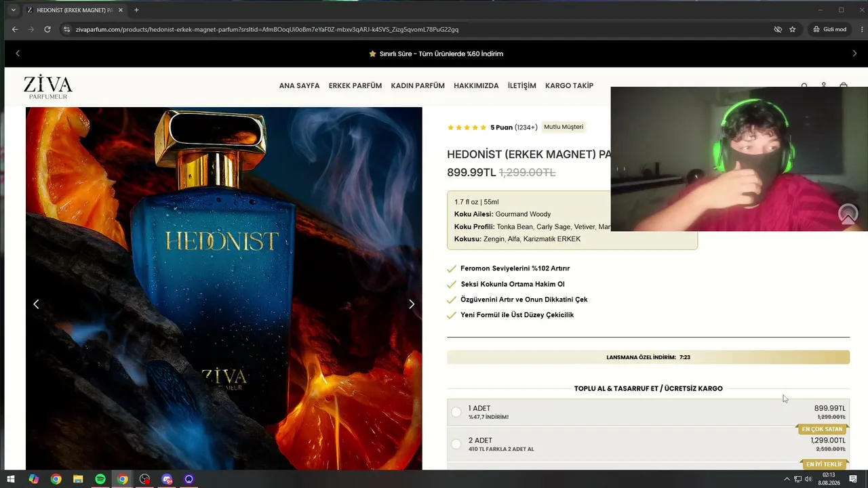
Task: Click the Kokusu: Zengin, Alfa, Karizmatik ERKEK text
Action: tap(517, 239)
